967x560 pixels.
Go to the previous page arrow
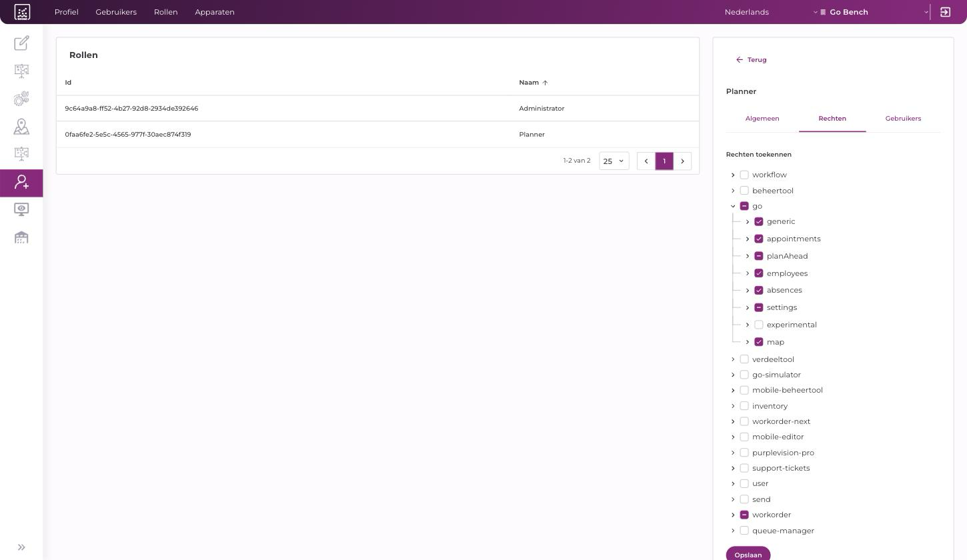point(646,161)
